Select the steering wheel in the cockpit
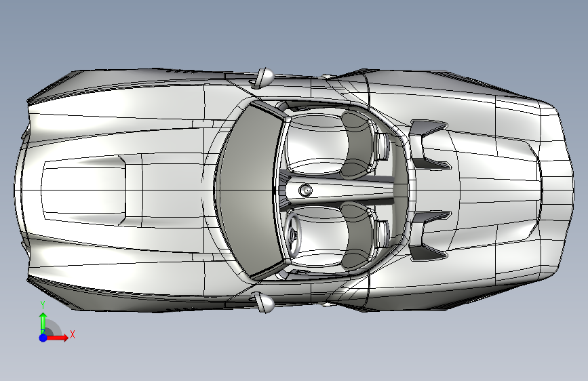Image resolution: width=588 pixels, height=381 pixels. [293, 235]
